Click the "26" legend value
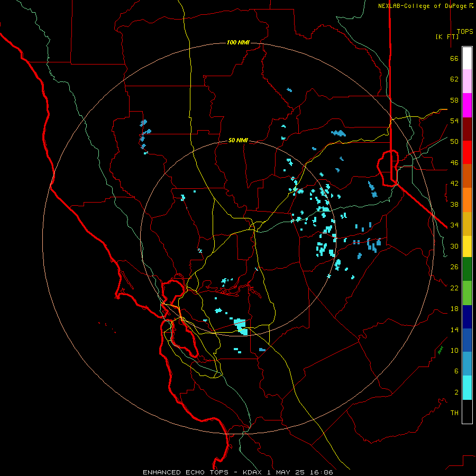 (x=454, y=267)
